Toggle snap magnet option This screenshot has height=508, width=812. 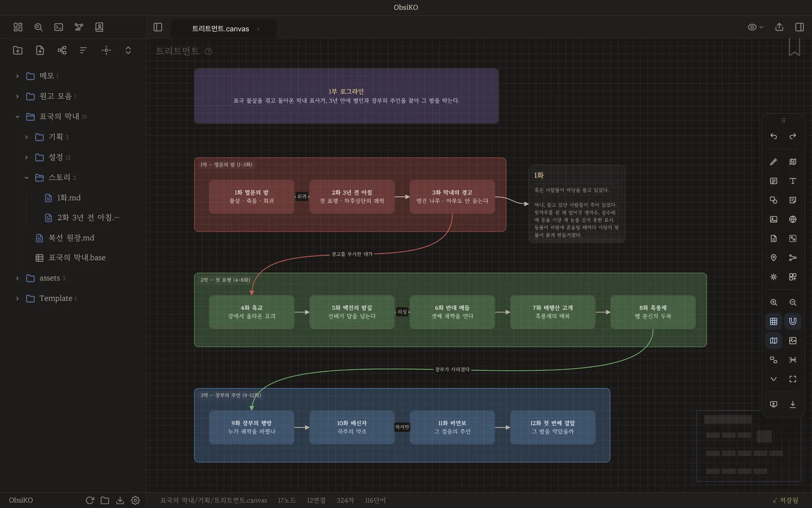coord(793,322)
